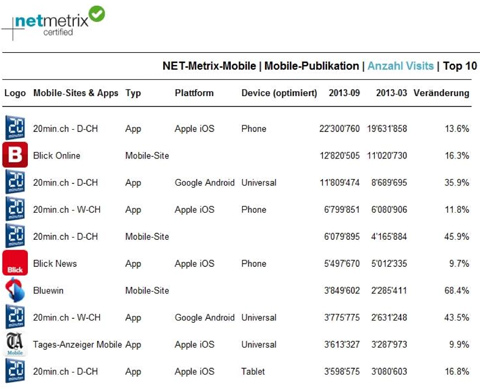Click the Mobile-Sites & Apps column header
Image resolution: width=480 pixels, height=389 pixels.
pos(76,93)
